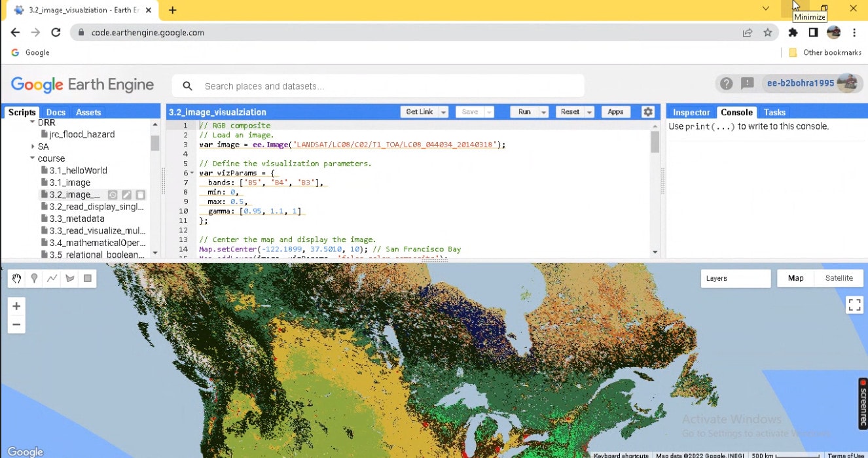Viewport: 868px width, 458px height.
Task: Switch basemap to Map view
Action: click(795, 278)
